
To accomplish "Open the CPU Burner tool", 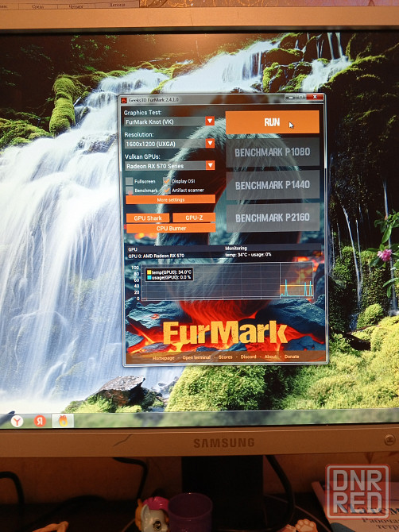I will click(x=171, y=229).
